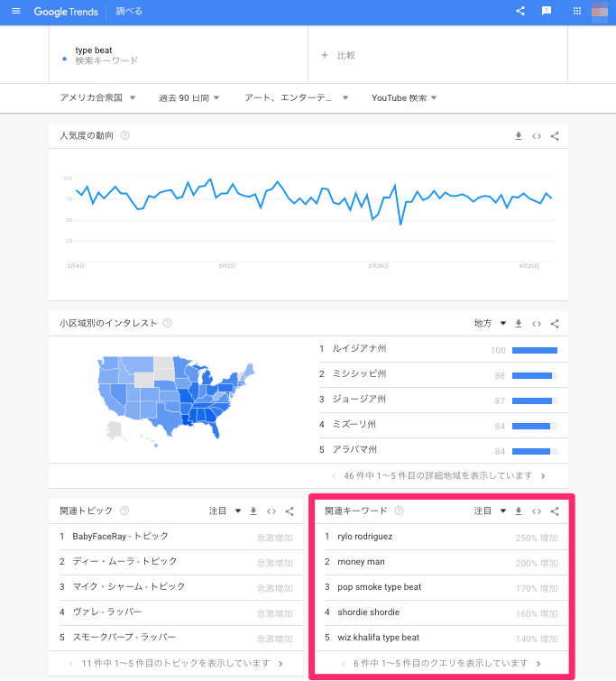The image size is (616, 681).
Task: Open the YouTube 検索 source dropdown
Action: coord(404,97)
